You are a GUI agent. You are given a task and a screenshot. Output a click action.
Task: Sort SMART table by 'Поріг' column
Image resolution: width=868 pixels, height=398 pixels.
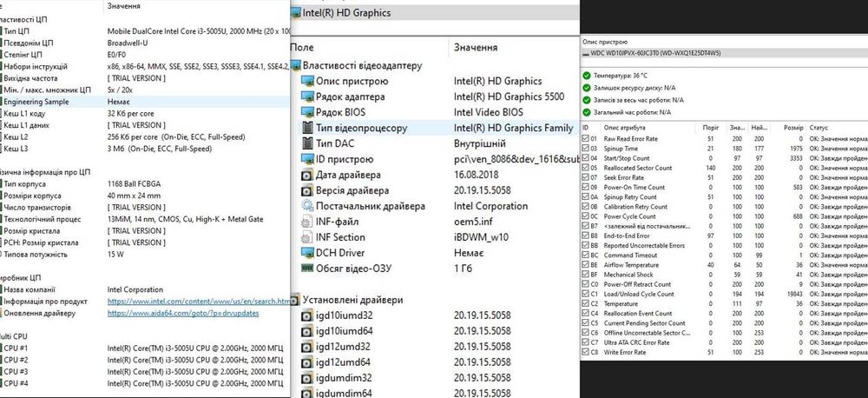pos(710,128)
